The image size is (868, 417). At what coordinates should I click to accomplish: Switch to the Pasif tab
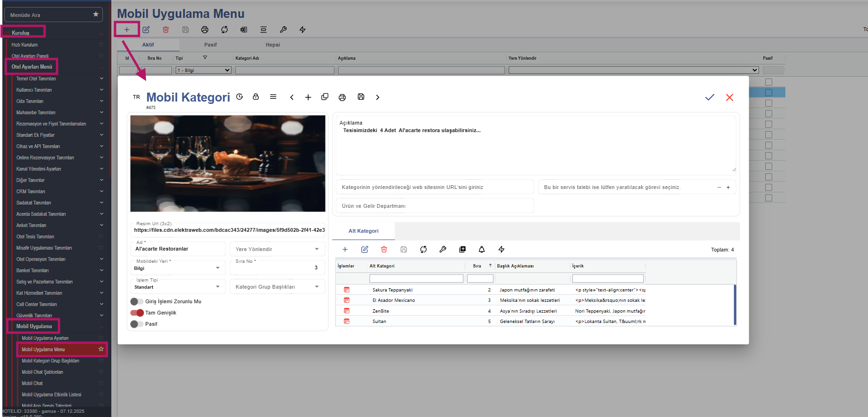[210, 45]
